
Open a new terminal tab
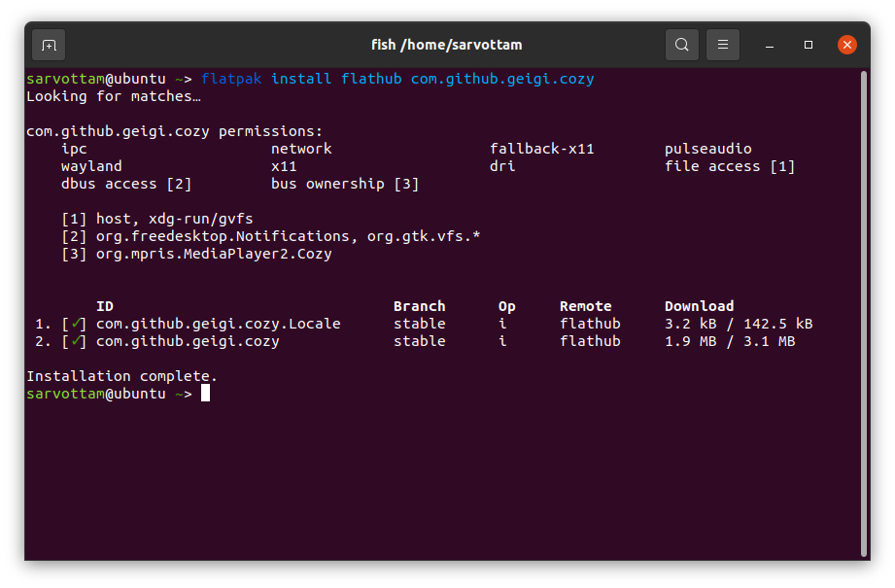48,45
